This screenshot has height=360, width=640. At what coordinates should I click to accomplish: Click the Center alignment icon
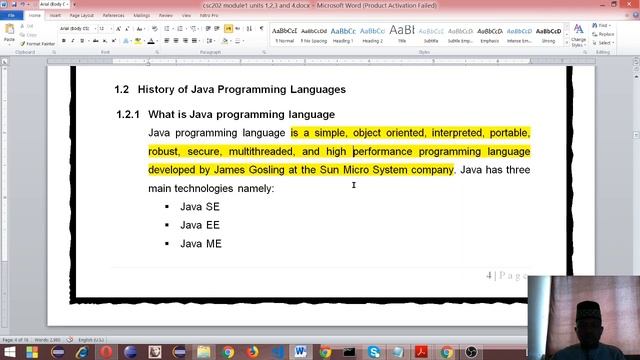176,41
